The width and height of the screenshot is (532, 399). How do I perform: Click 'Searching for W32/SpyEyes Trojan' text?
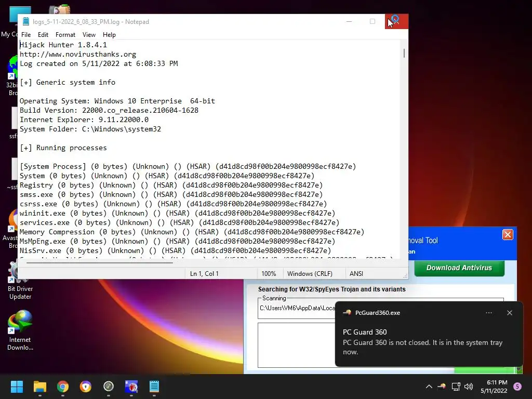(x=331, y=289)
